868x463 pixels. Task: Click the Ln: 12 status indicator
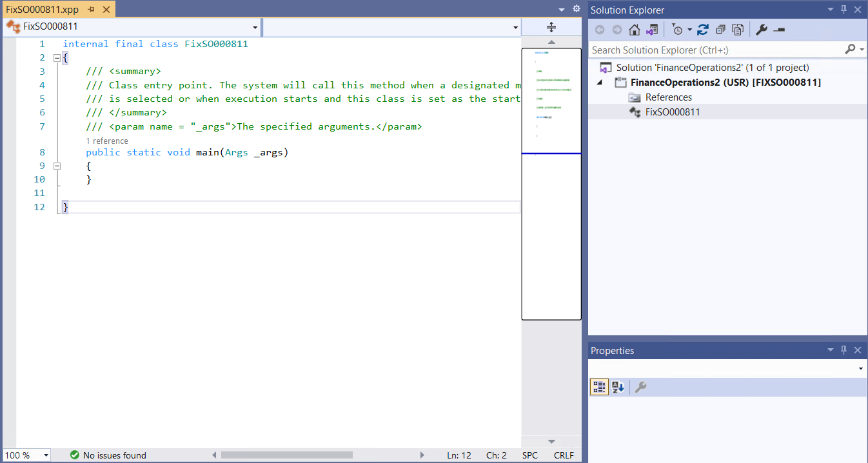[459, 455]
